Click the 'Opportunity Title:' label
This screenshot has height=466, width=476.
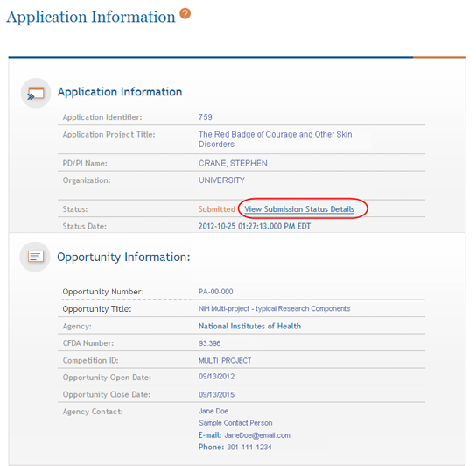(x=97, y=309)
